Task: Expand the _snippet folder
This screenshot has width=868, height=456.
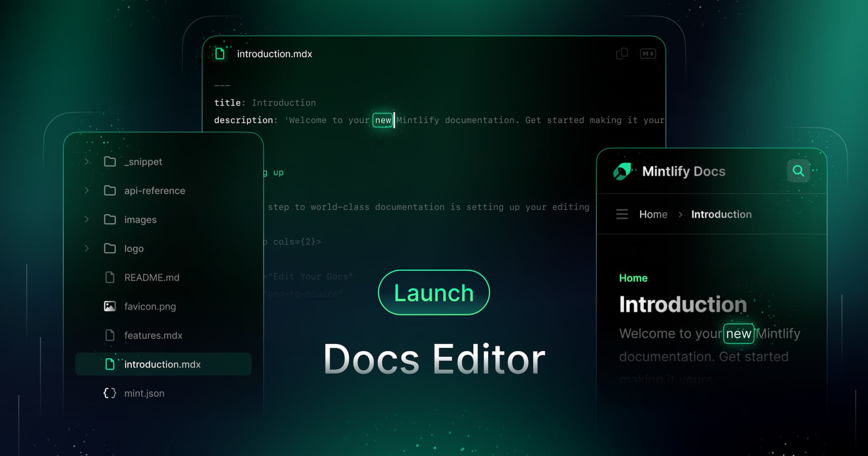Action: (87, 161)
